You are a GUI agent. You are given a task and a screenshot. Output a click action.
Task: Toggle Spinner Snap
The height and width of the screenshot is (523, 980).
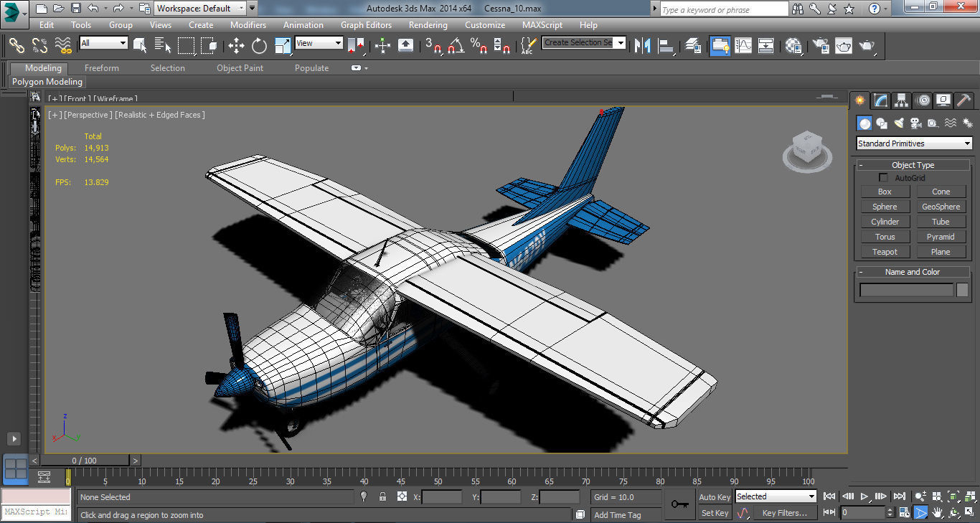[503, 46]
